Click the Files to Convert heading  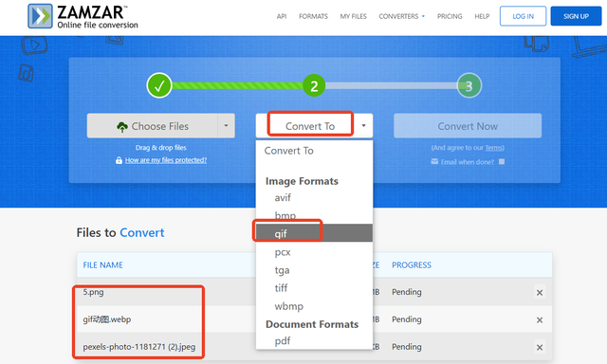(120, 232)
